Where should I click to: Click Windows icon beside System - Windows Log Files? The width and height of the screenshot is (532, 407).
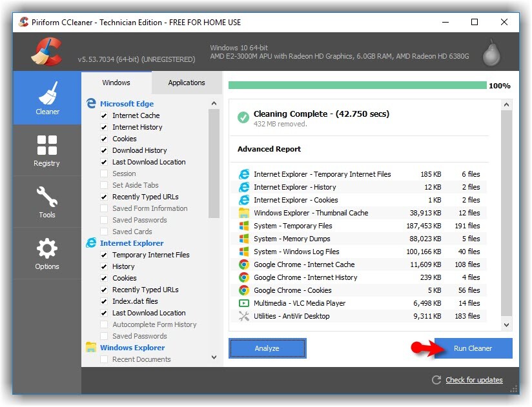tap(244, 252)
